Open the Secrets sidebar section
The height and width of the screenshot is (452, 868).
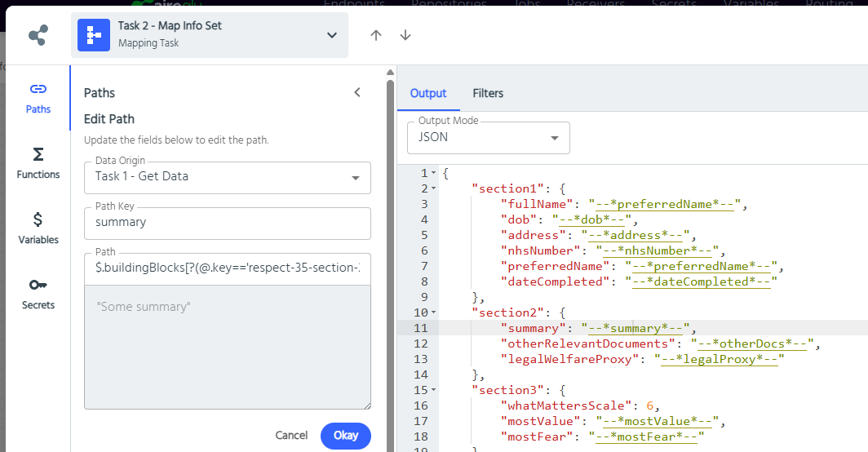point(38,294)
